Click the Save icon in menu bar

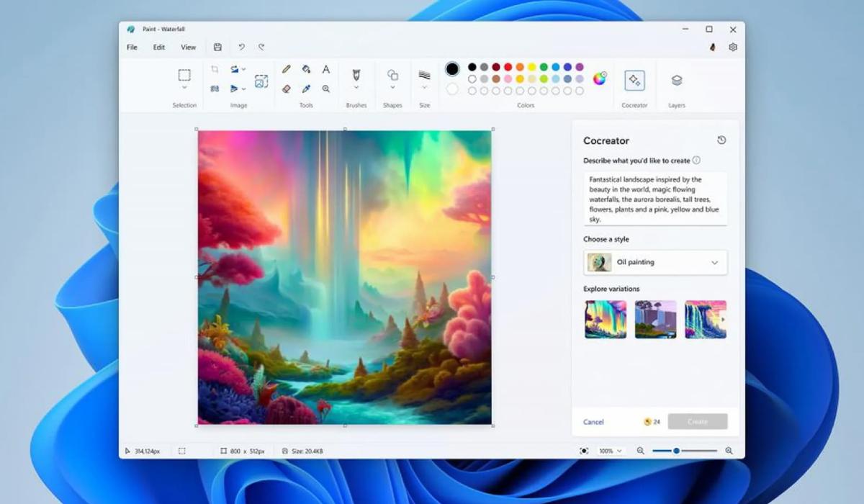point(217,48)
